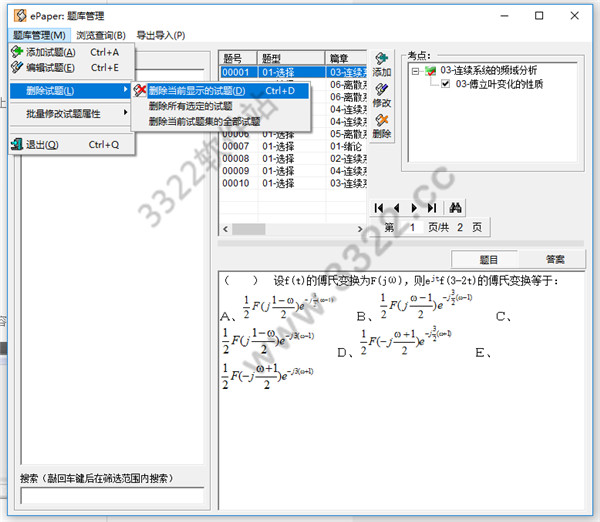The image size is (600, 522).
Task: Select tree item 03-连续系统的频域分析
Action: coord(489,70)
